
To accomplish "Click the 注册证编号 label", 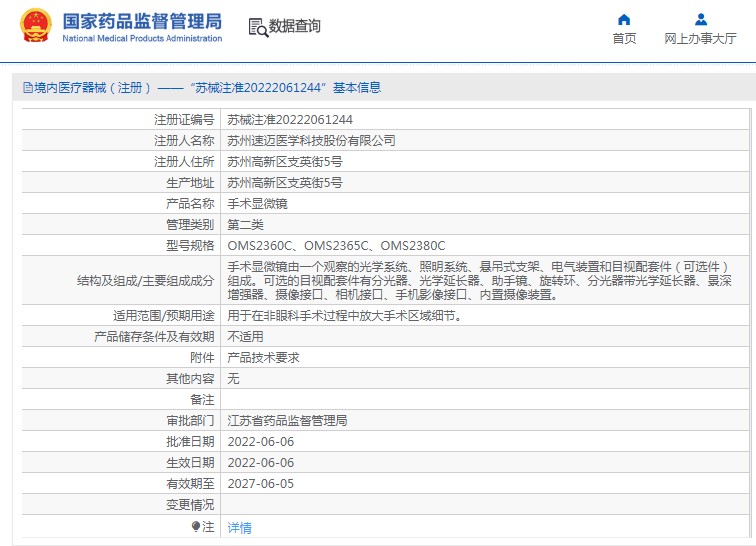I will coord(184,120).
